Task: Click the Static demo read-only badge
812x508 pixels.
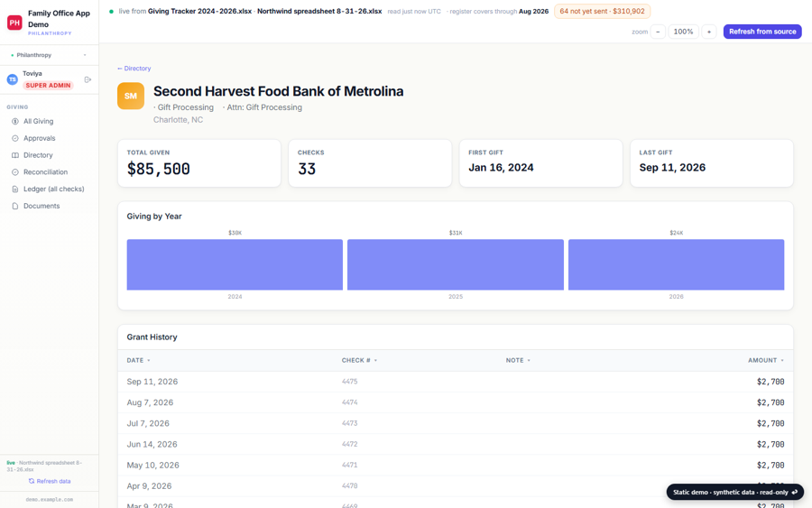Action: 734,492
